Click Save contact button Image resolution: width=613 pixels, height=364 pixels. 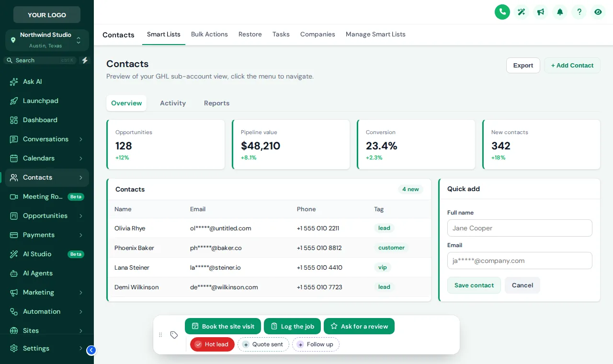click(x=474, y=285)
